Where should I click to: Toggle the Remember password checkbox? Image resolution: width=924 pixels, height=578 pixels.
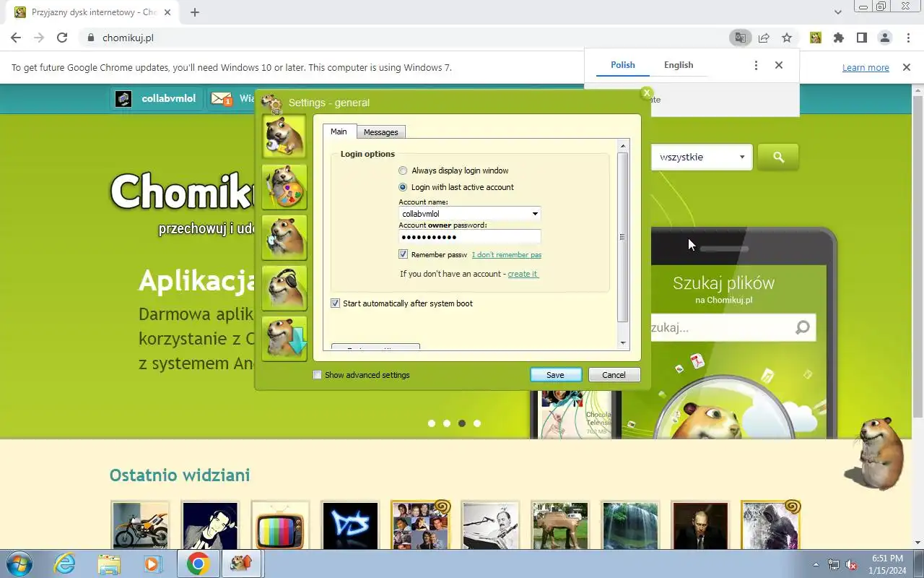(x=404, y=254)
